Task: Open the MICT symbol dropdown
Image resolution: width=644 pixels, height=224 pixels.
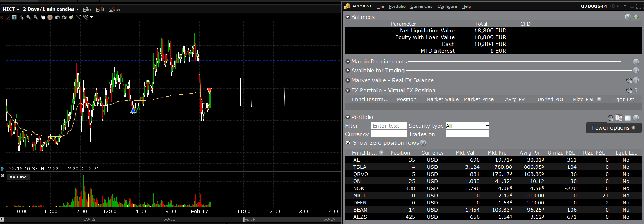Action: coord(11,9)
